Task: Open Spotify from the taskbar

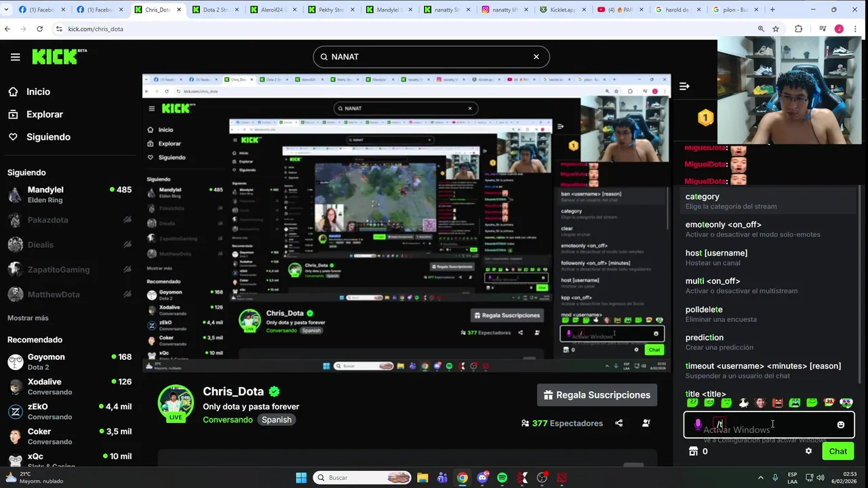Action: pyautogui.click(x=502, y=478)
